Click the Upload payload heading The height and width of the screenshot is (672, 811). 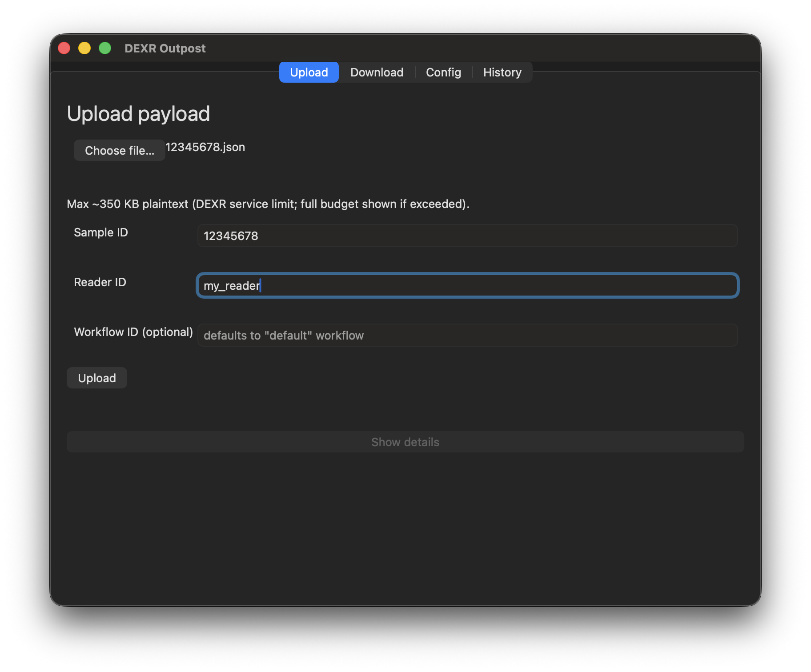pyautogui.click(x=138, y=114)
